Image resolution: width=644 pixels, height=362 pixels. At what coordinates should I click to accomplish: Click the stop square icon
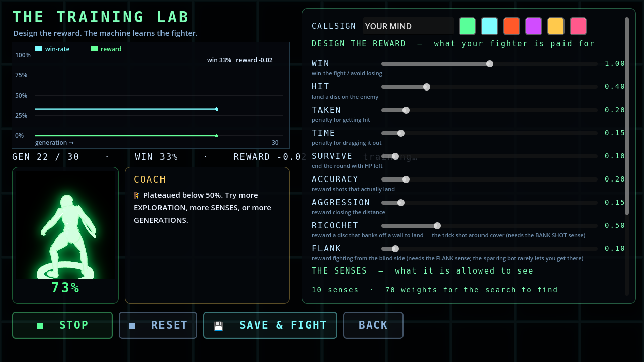[x=40, y=326]
